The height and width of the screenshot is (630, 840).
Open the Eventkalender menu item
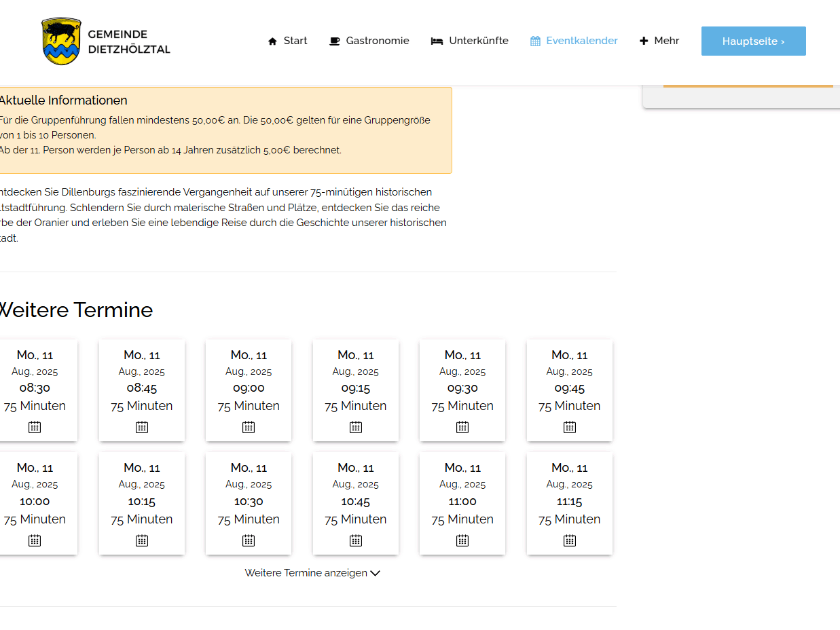tap(574, 41)
